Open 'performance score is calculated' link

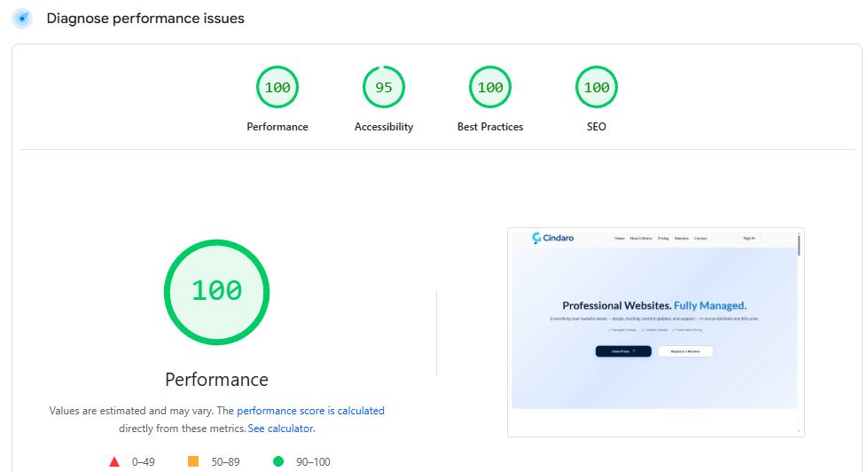(310, 411)
